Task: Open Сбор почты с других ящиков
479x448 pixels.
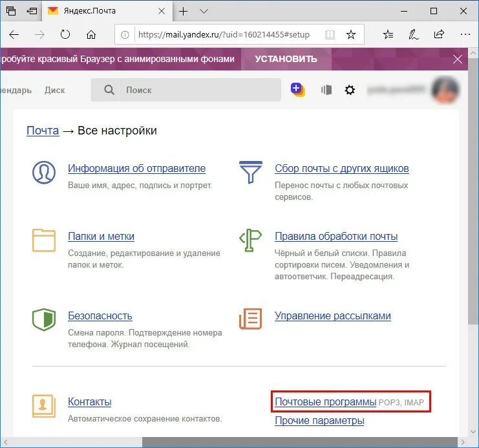Action: tap(341, 168)
